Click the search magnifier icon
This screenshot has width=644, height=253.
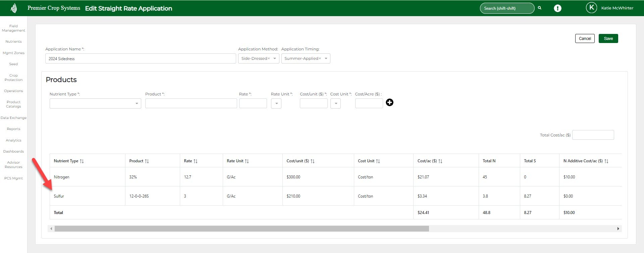(x=540, y=8)
